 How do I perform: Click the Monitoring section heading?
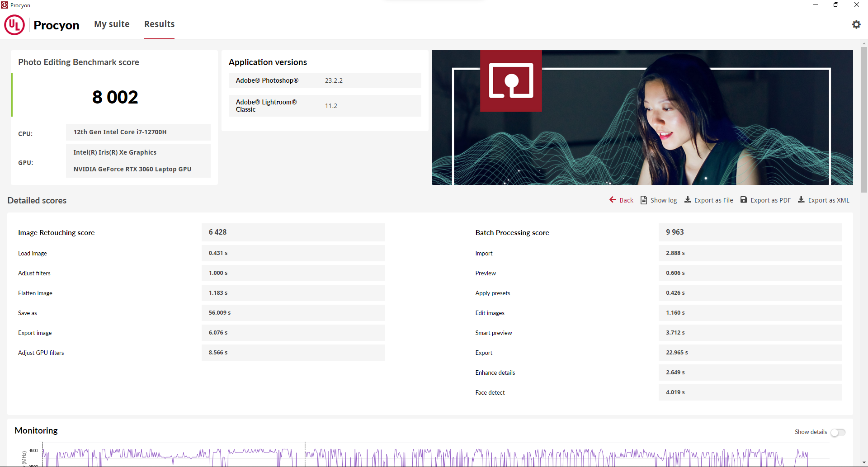click(x=36, y=430)
